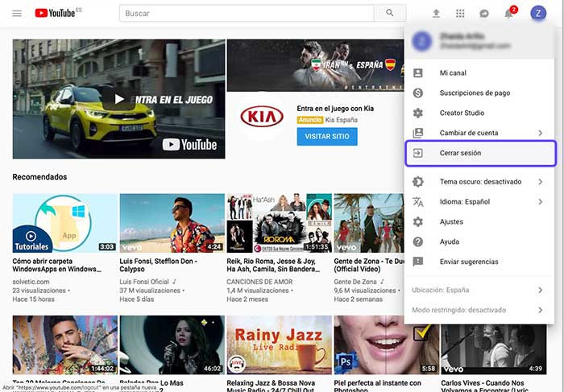
Task: Click the Tema oscuro icon
Action: (x=418, y=182)
